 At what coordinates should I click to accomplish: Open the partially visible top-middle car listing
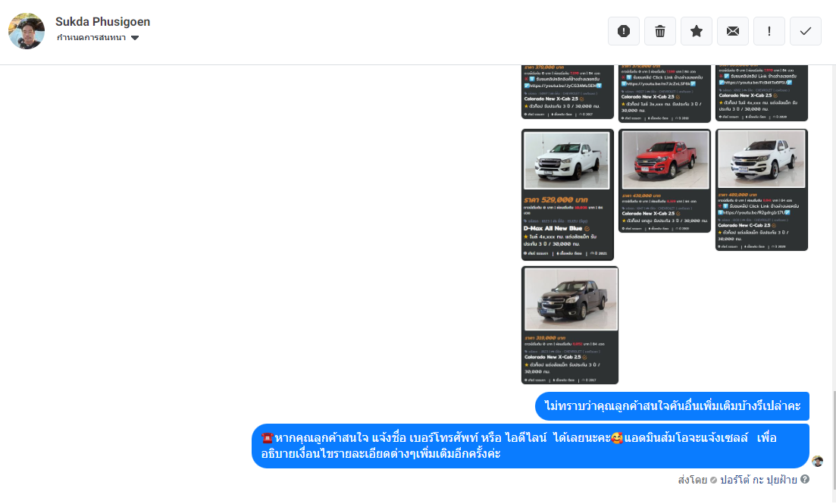pos(664,93)
